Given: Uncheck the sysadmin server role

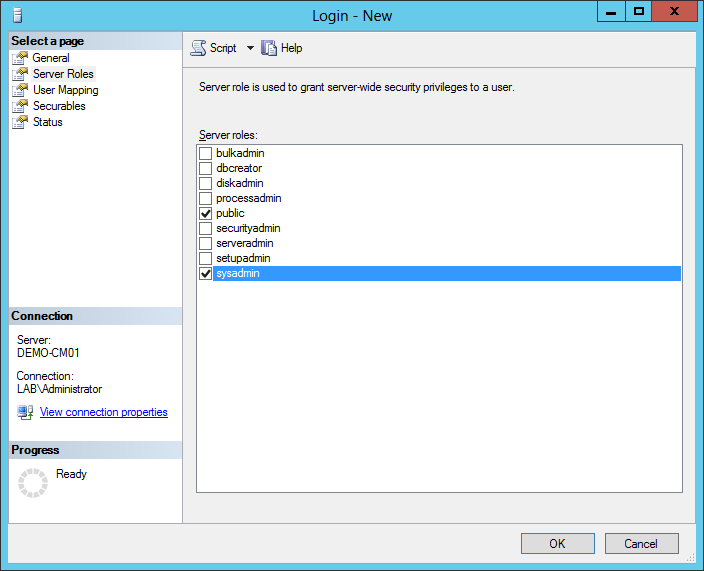Looking at the screenshot, I should [206, 273].
